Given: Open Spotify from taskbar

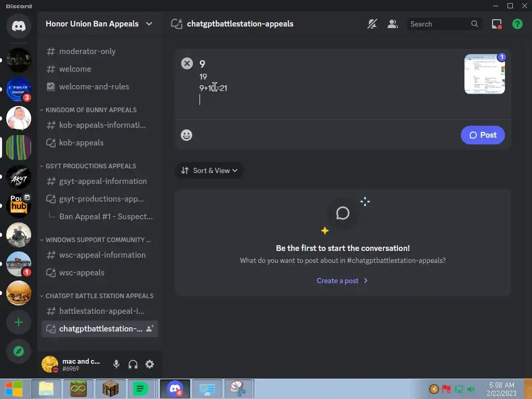Looking at the screenshot, I should tap(140, 389).
